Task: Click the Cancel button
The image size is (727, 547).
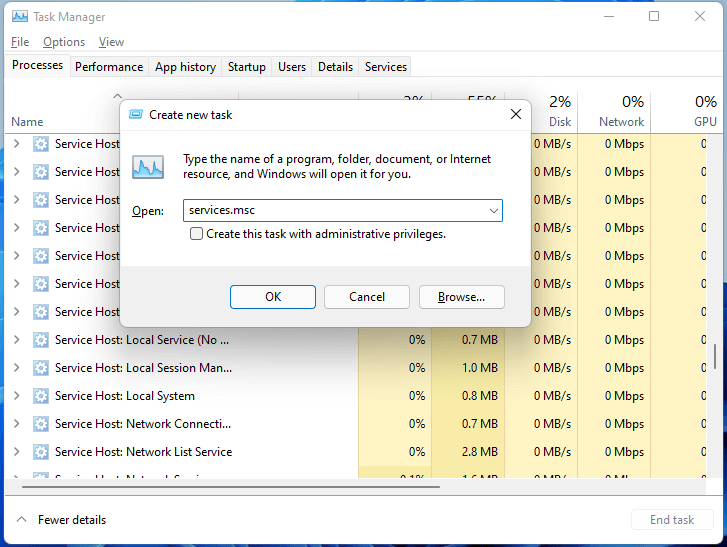Action: 367,297
